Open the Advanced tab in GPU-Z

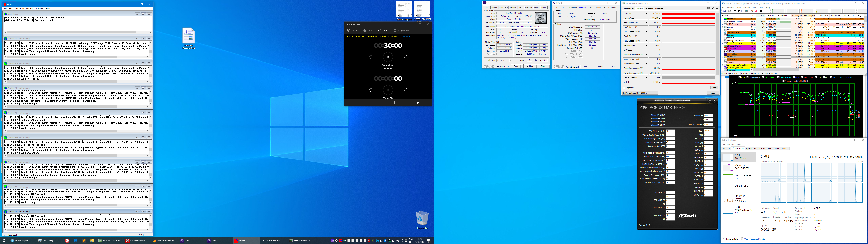coord(649,9)
